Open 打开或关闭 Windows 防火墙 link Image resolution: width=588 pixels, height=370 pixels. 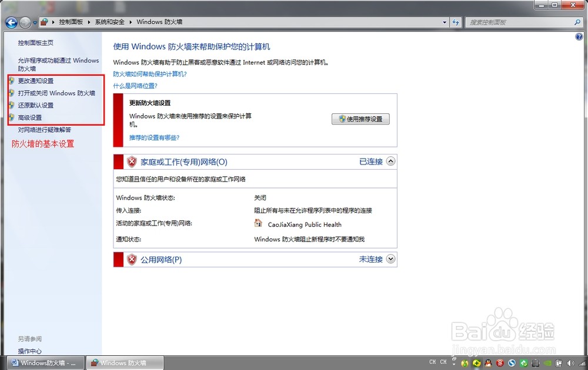56,93
